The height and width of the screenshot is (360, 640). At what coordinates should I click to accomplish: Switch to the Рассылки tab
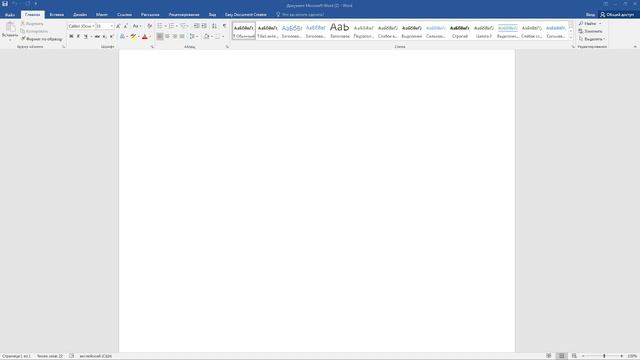pyautogui.click(x=150, y=15)
